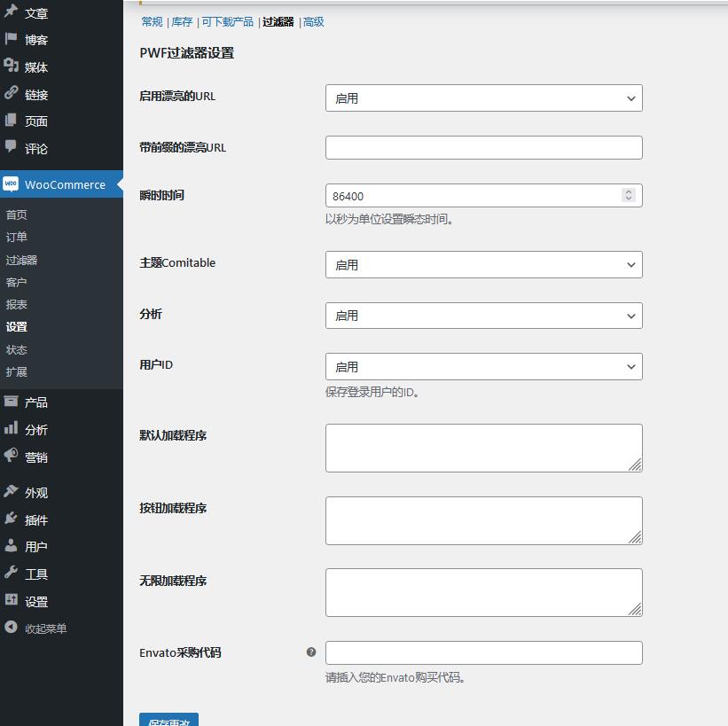Image resolution: width=728 pixels, height=726 pixels.
Task: Select the 过滤器 settings tab
Action: pos(278,22)
